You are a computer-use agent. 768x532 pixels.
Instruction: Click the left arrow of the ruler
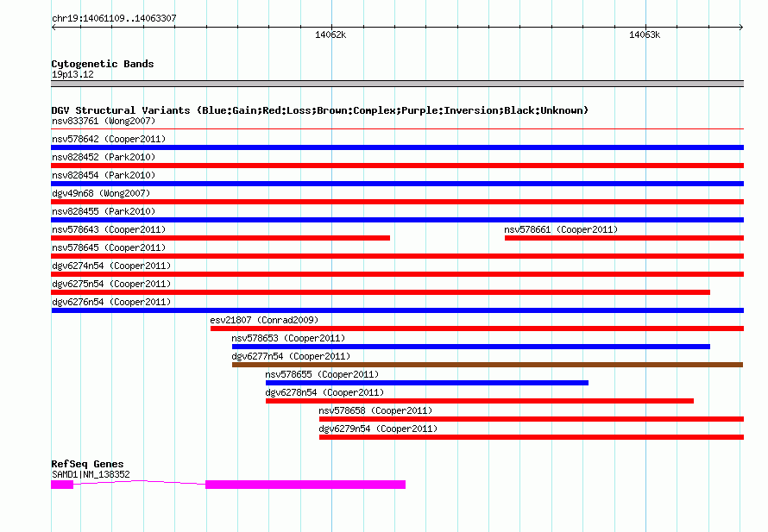click(54, 27)
